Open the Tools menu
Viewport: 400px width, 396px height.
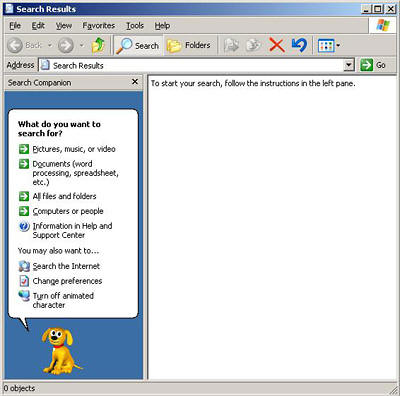pos(135,26)
